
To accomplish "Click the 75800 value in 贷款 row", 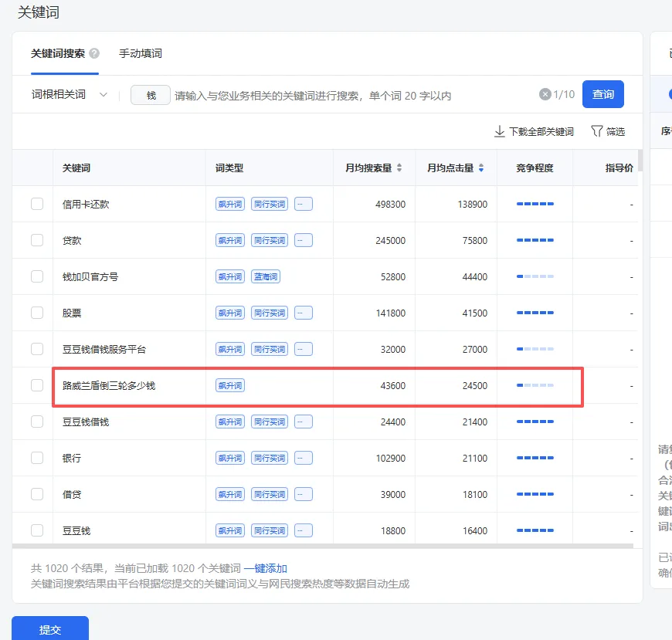I will [x=475, y=241].
